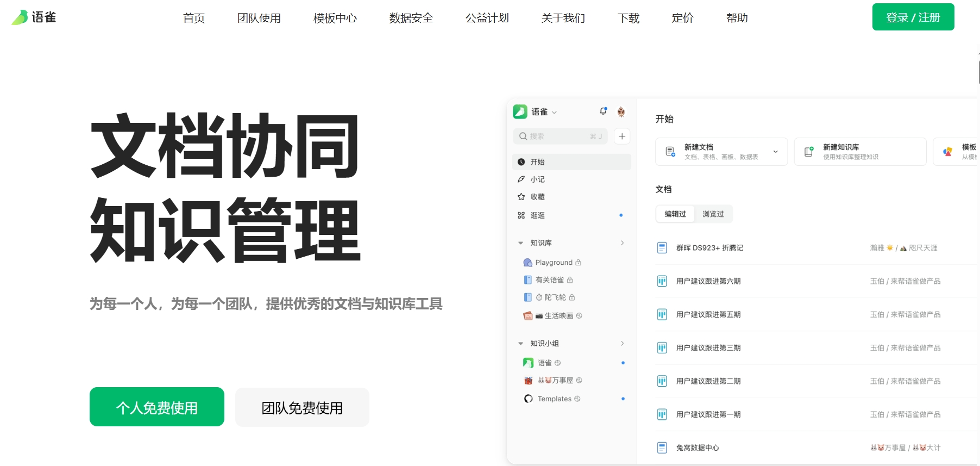Open the 下载 navigation link
This screenshot has height=466, width=980.
[629, 18]
